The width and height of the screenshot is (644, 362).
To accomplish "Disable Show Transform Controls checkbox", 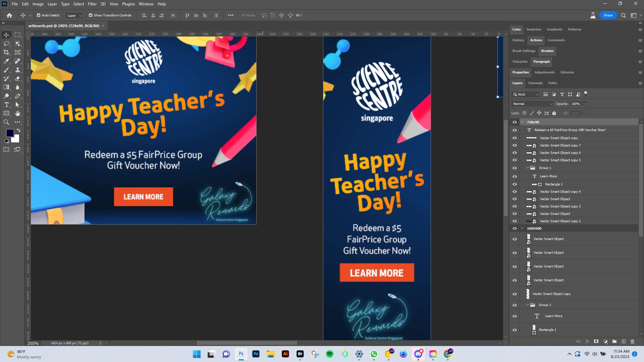I will tap(91, 15).
